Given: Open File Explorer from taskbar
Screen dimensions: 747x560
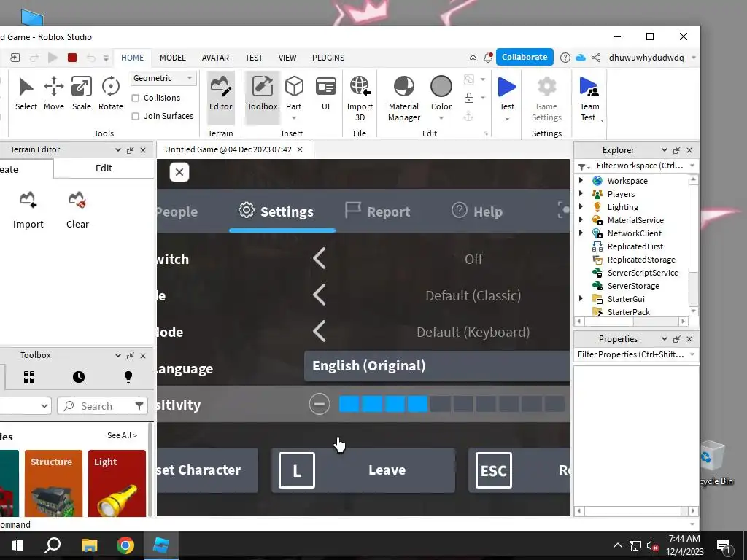Looking at the screenshot, I should click(89, 545).
